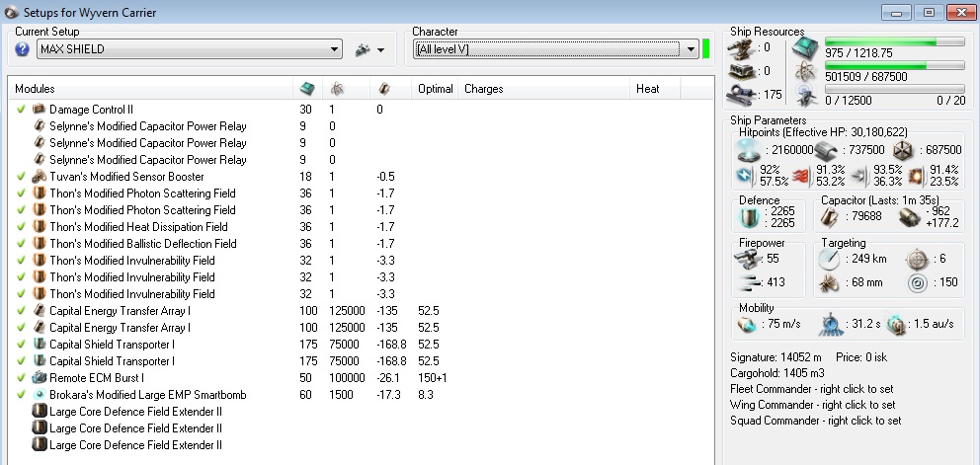Click the CPU column header icon

[307, 89]
